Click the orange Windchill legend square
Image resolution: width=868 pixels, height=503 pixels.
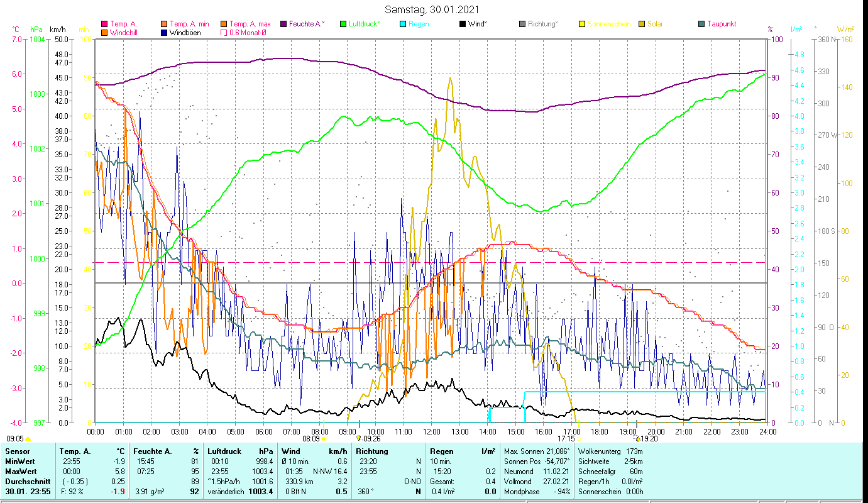pos(104,33)
